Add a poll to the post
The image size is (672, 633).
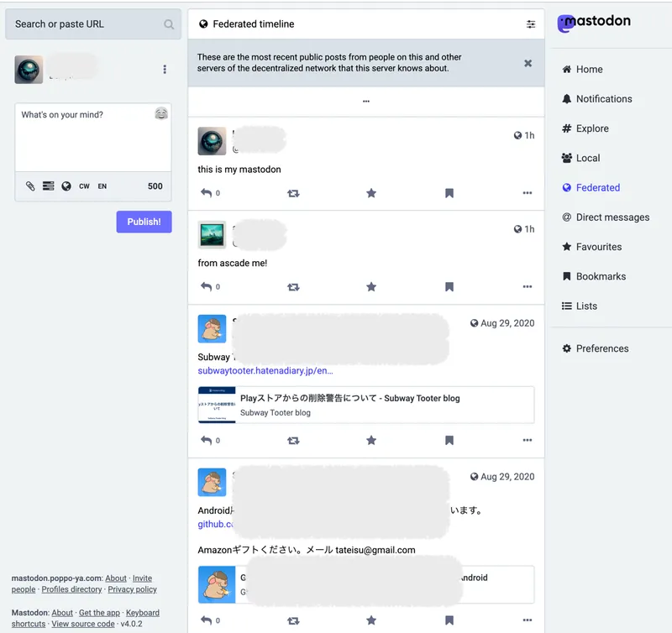(48, 186)
